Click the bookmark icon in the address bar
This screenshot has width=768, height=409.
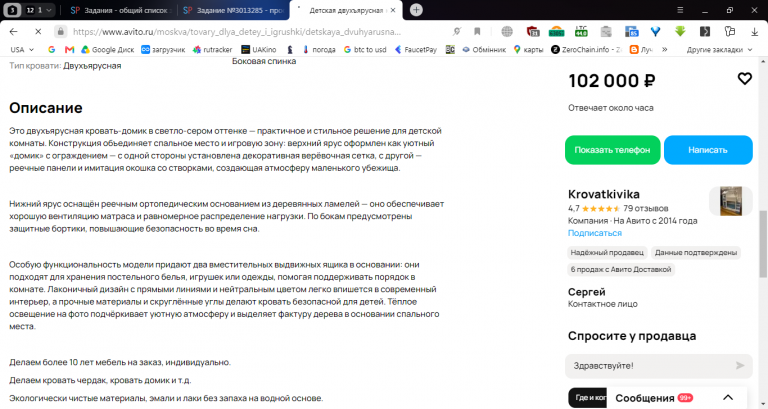pyautogui.click(x=477, y=32)
